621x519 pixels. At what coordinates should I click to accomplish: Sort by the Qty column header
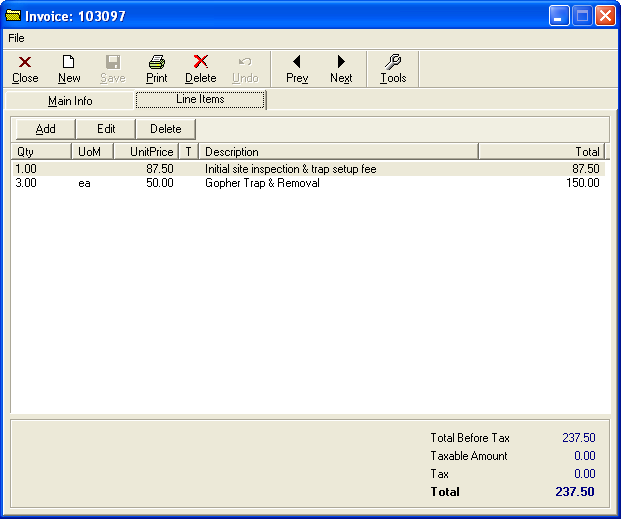(x=42, y=151)
